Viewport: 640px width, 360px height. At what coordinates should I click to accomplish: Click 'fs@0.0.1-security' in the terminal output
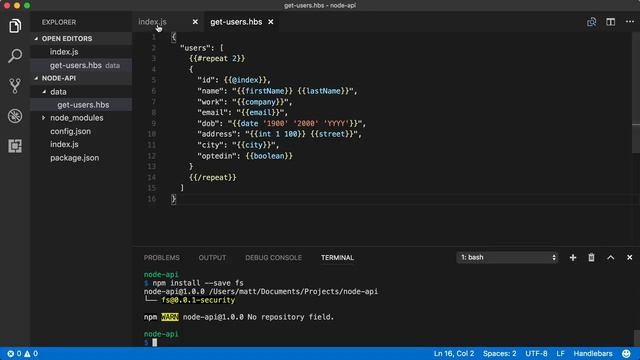[198, 300]
